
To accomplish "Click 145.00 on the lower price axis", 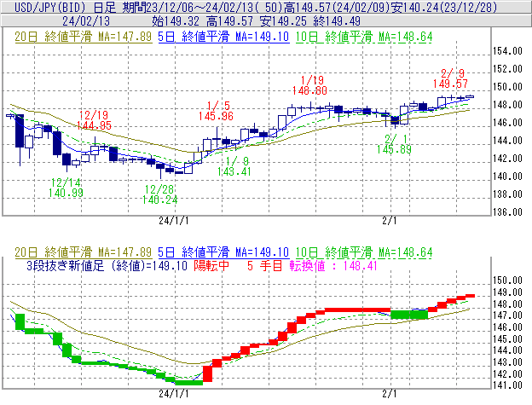I will point(507,339).
